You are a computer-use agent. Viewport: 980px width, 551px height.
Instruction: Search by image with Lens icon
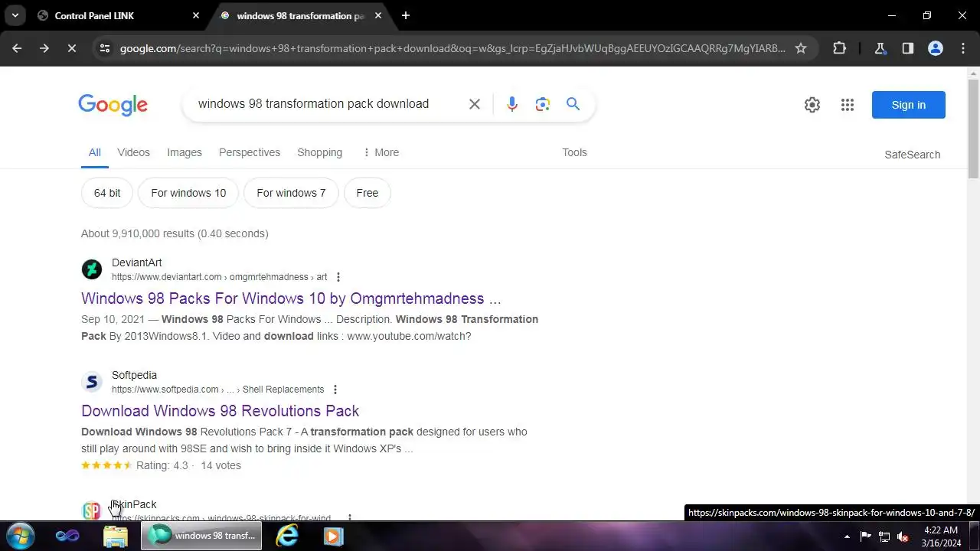[x=543, y=104]
